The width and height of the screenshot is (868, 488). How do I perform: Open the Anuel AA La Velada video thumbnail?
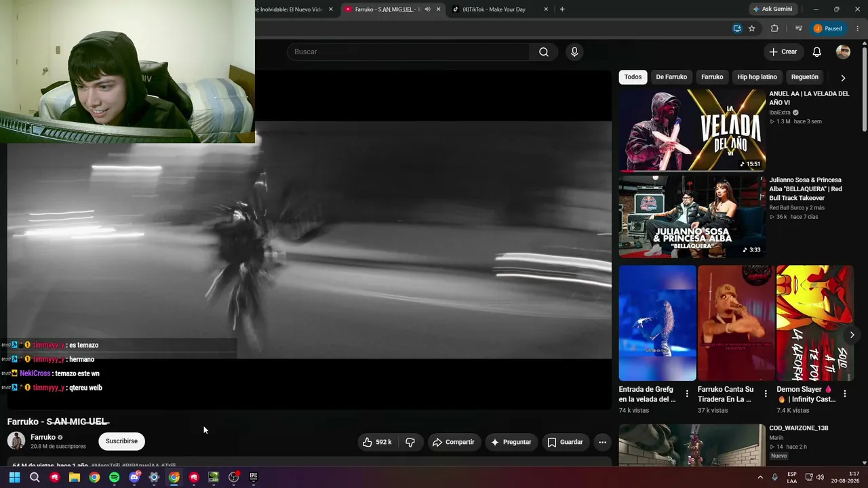692,130
